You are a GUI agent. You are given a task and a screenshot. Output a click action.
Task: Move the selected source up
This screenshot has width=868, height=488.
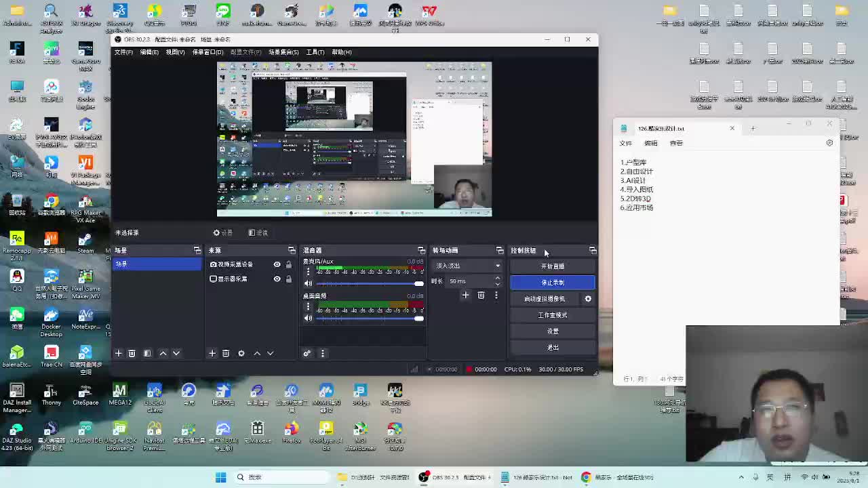click(257, 353)
